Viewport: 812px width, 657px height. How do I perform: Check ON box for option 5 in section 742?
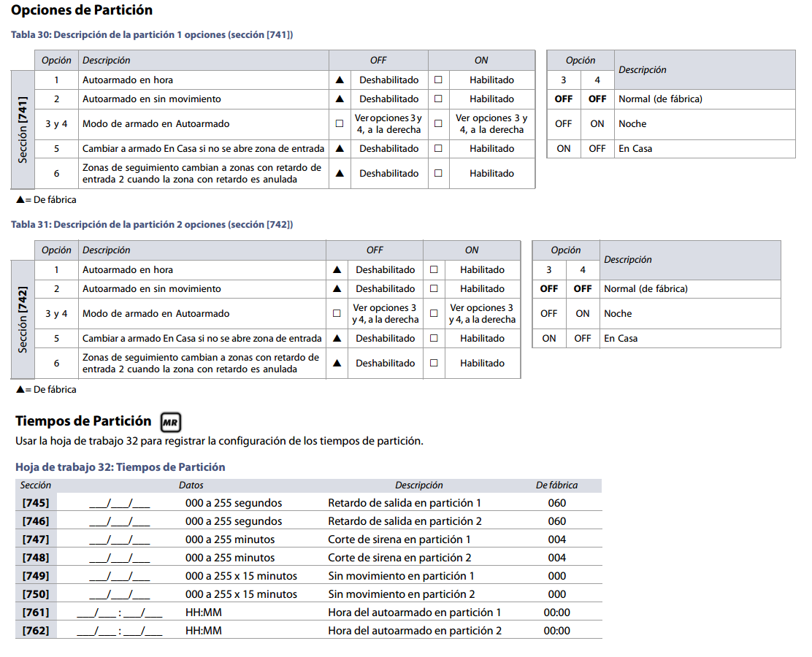(x=434, y=338)
